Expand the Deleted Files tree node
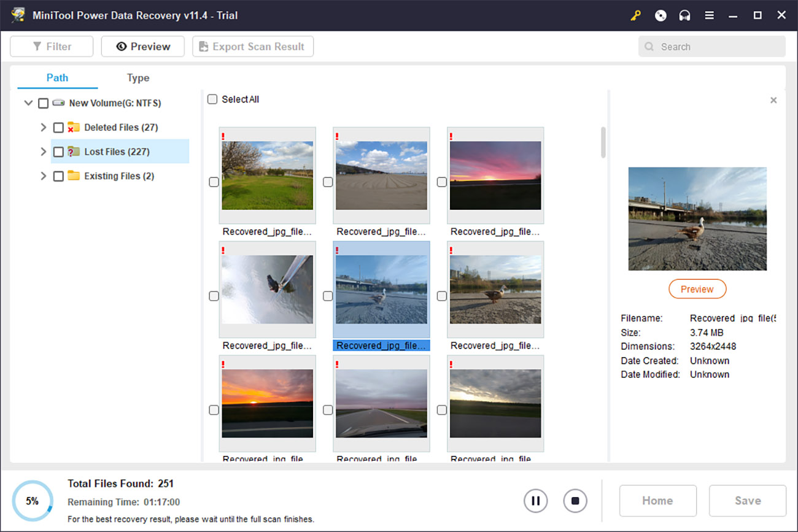 [x=43, y=128]
